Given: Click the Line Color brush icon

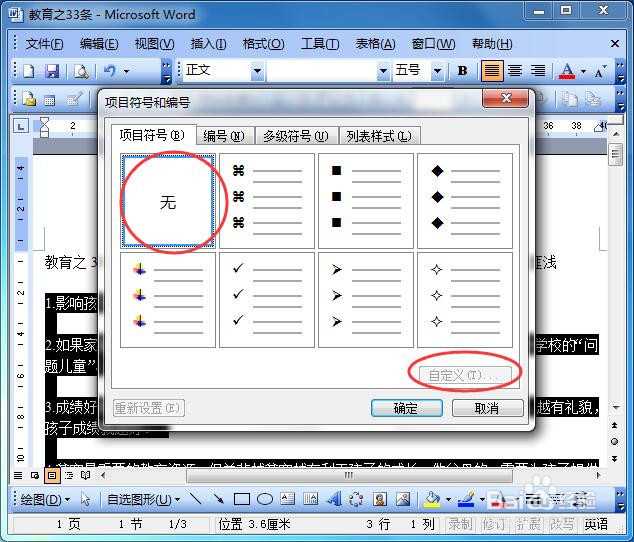Looking at the screenshot, I should (x=466, y=499).
